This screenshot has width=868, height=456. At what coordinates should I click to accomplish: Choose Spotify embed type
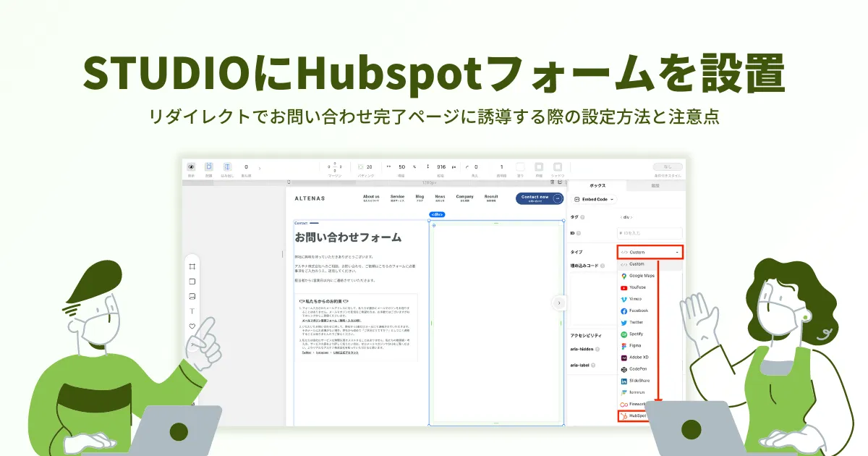pos(650,334)
